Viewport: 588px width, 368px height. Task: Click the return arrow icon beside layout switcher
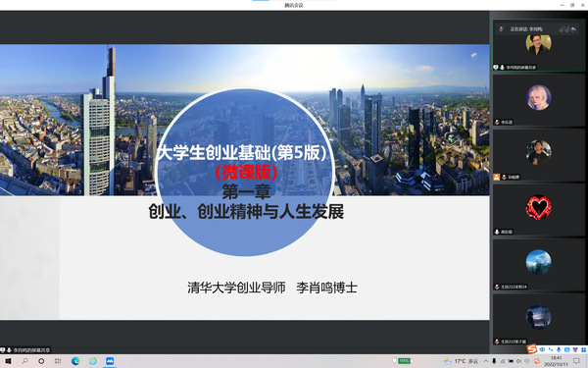tap(573, 28)
